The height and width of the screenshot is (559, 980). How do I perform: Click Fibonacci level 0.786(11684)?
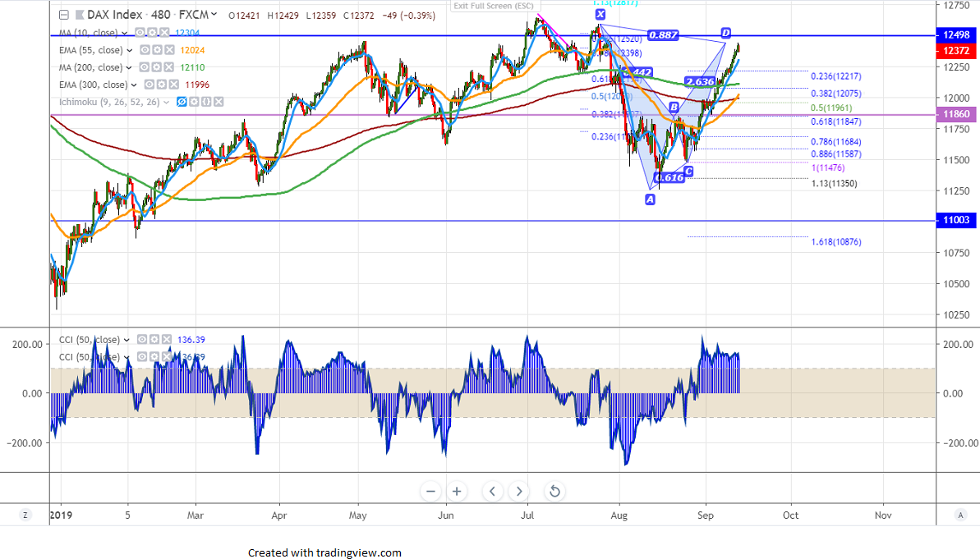pyautogui.click(x=835, y=142)
